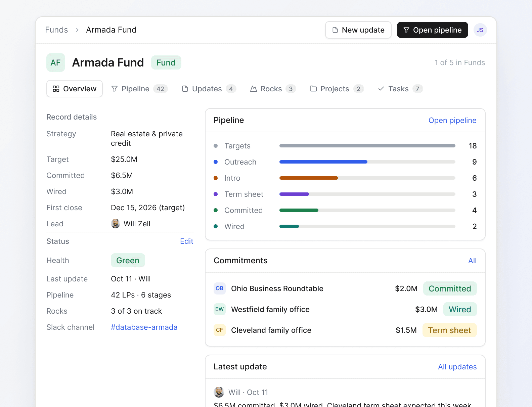Click Edit next to Status
Viewport: 532px width, 407px height.
tap(187, 241)
